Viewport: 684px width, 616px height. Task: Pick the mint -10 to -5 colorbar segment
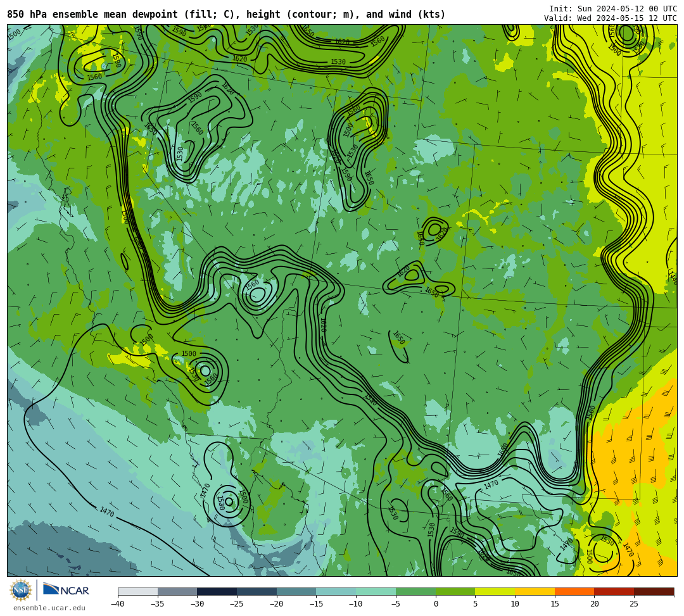point(376,591)
